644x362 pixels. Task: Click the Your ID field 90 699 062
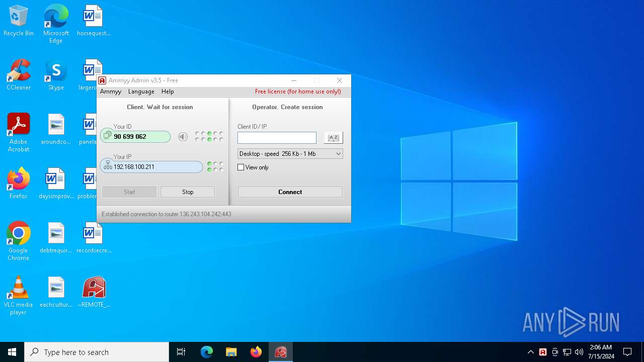[x=135, y=137]
